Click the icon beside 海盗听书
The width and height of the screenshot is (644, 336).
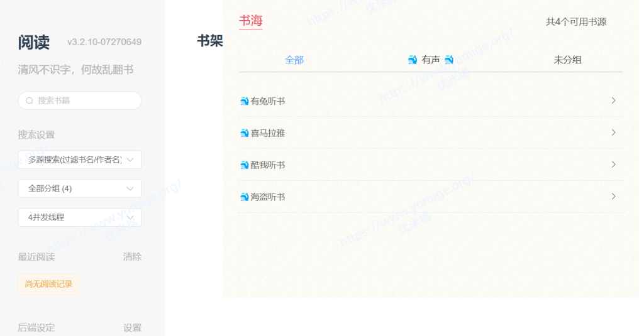[x=245, y=197]
